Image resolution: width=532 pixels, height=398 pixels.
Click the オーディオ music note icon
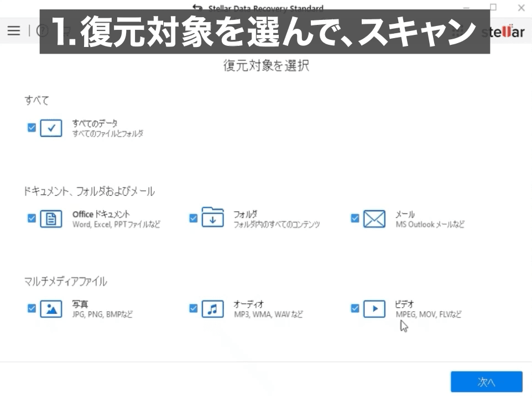212,308
